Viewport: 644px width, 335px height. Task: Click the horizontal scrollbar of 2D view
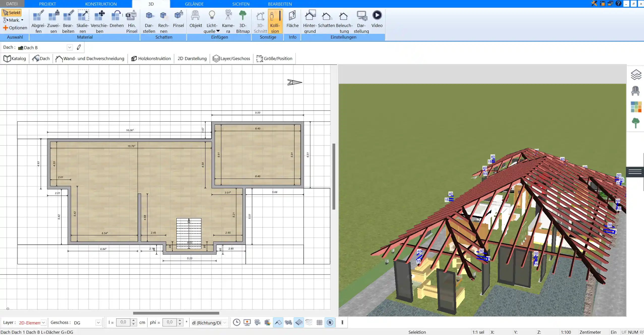tap(176, 313)
